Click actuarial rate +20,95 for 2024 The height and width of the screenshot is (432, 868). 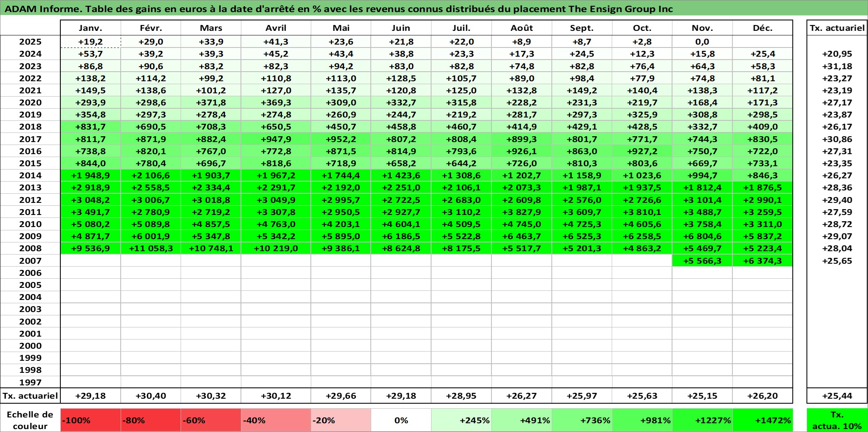click(837, 54)
